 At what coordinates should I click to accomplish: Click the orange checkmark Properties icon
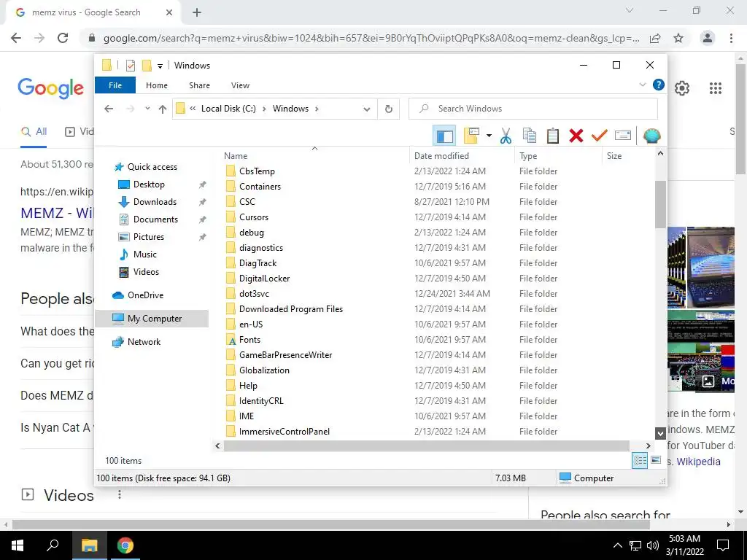click(x=599, y=136)
